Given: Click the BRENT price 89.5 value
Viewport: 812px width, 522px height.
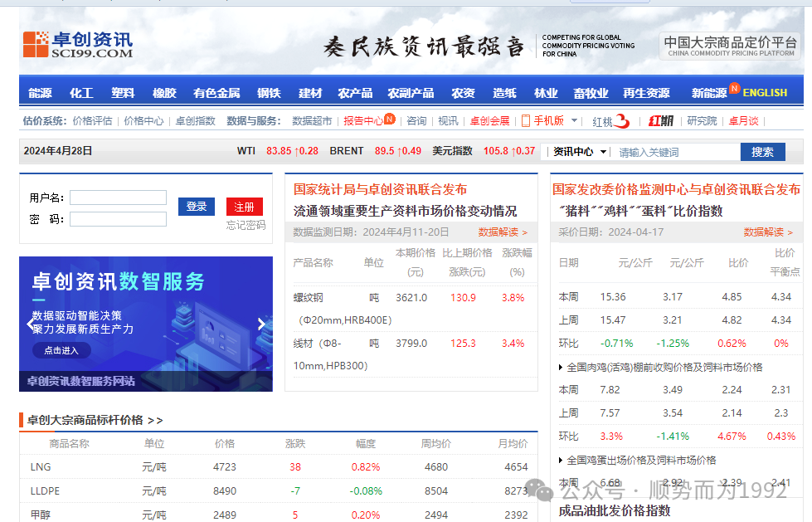Looking at the screenshot, I should tap(384, 151).
